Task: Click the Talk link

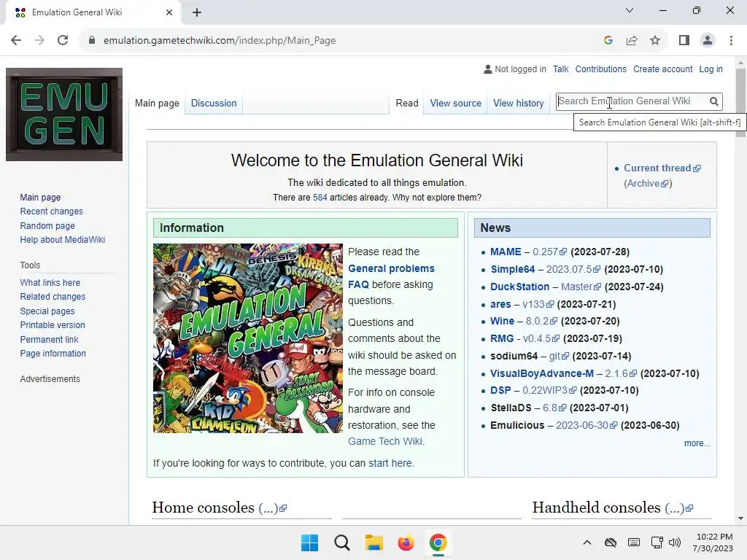Action: click(561, 69)
